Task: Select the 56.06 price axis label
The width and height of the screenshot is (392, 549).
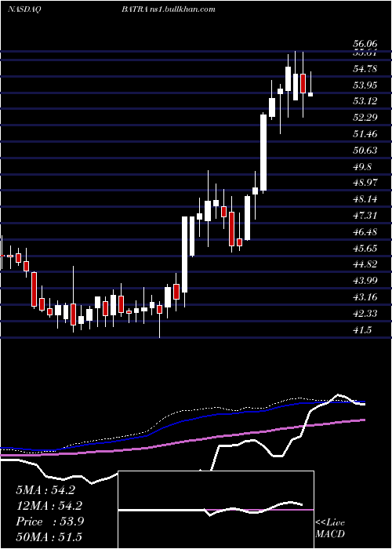Action: coord(365,44)
